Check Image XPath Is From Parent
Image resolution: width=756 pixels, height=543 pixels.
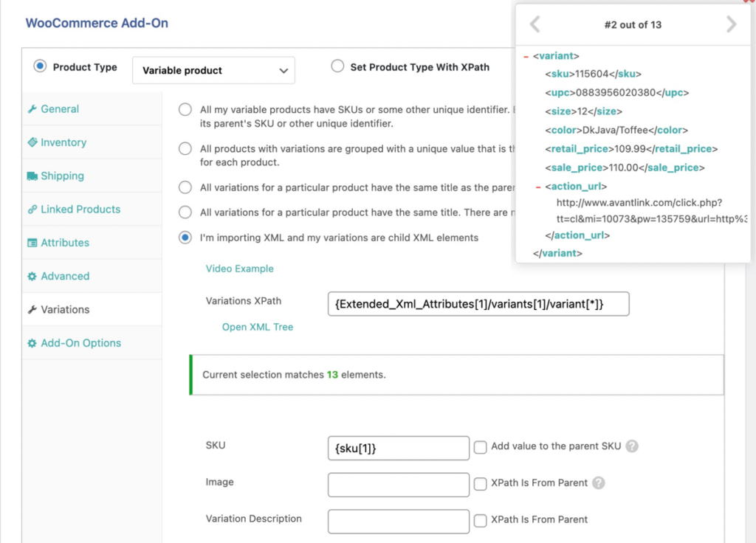tap(480, 483)
